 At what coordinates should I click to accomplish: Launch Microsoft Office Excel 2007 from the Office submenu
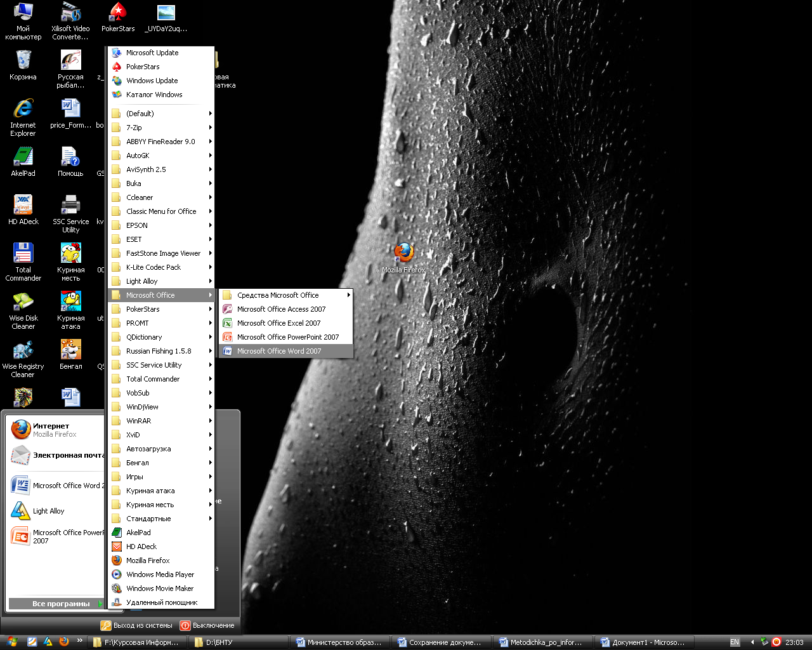(285, 323)
